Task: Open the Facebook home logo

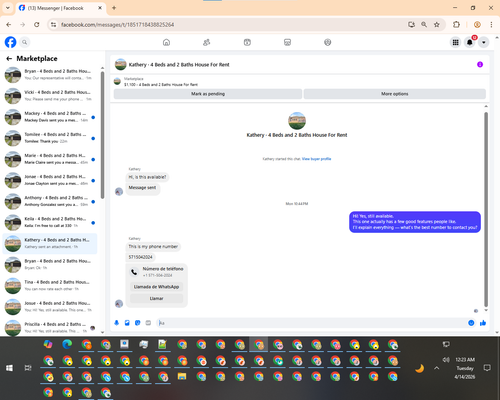Action: tap(10, 42)
